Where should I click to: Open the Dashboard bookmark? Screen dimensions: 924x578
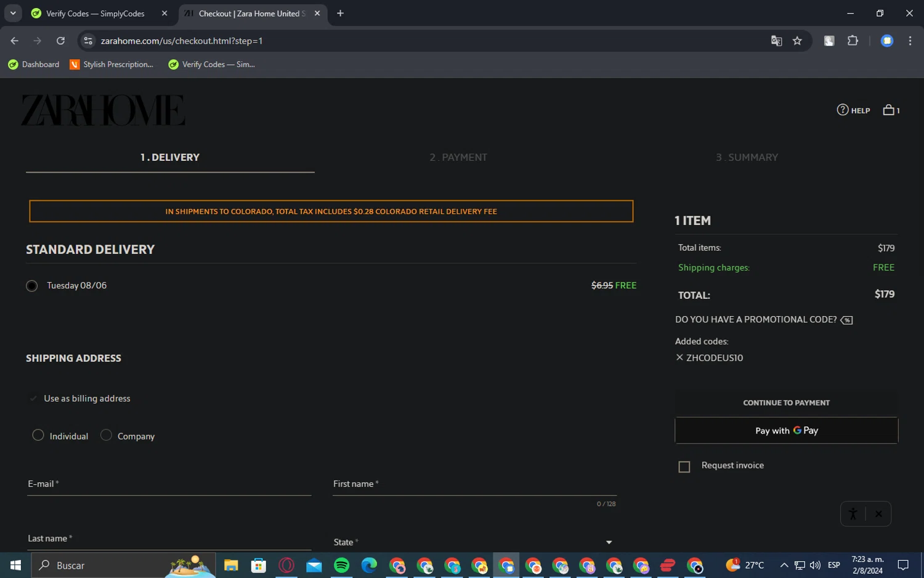tap(34, 65)
